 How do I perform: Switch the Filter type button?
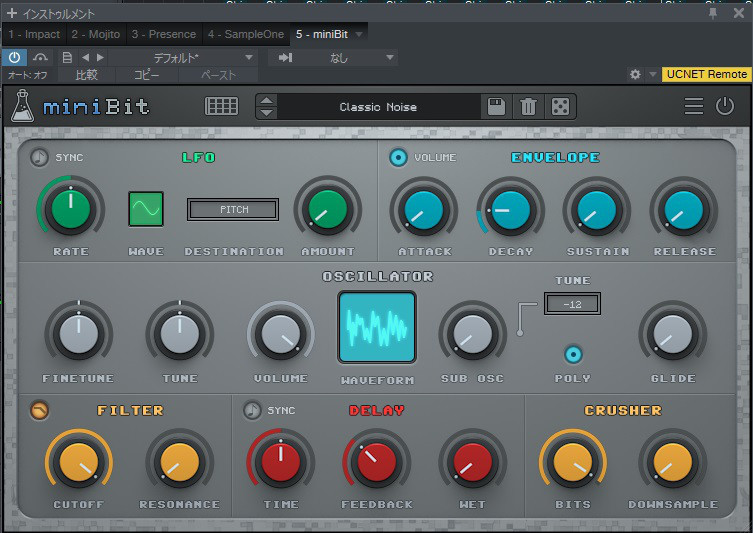(39, 411)
